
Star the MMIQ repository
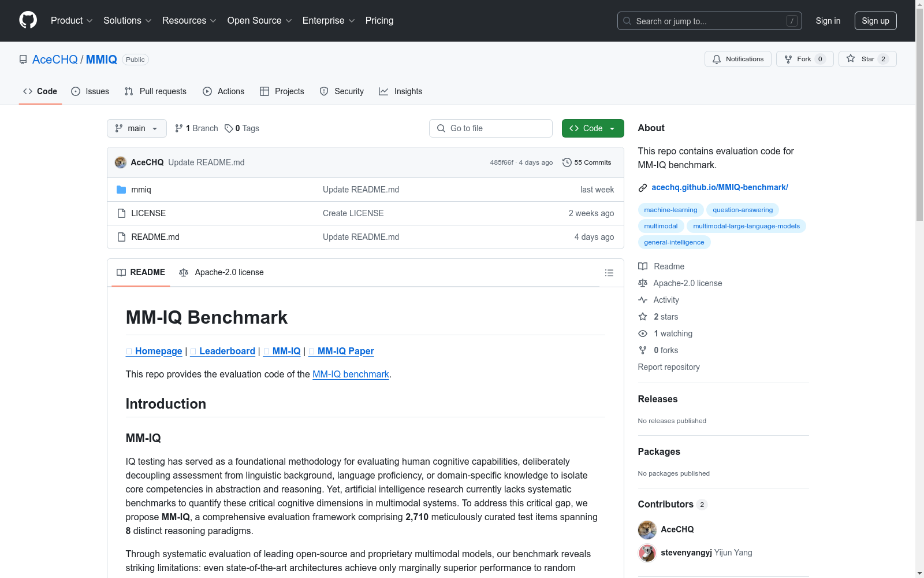click(867, 59)
